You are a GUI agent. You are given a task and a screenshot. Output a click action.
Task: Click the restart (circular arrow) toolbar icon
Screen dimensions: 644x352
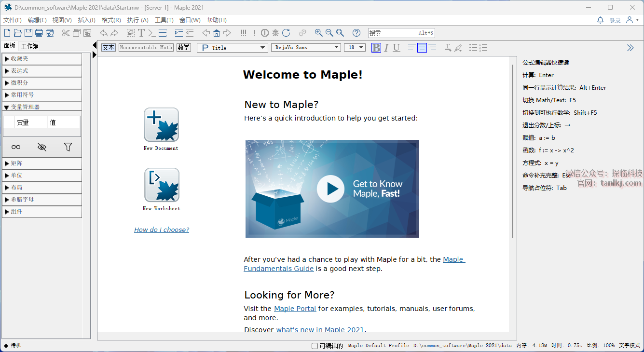[x=286, y=33]
